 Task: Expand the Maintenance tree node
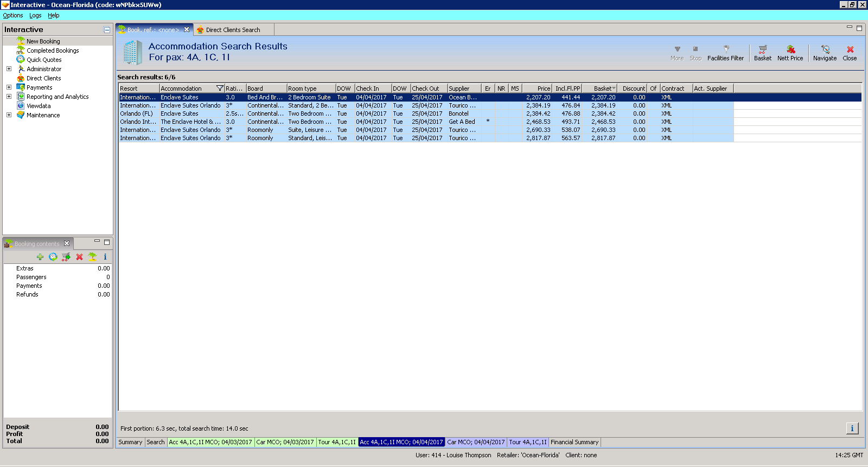click(9, 115)
